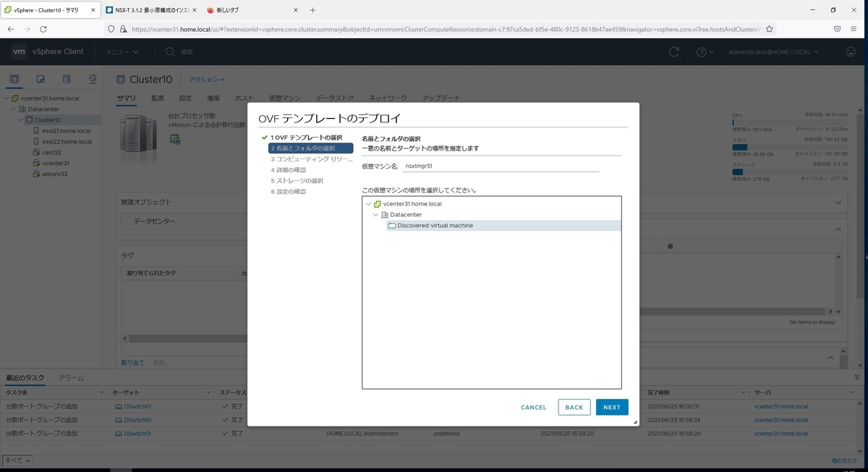Open a new browser tab with plus
This screenshot has width=868, height=472.
click(x=312, y=10)
